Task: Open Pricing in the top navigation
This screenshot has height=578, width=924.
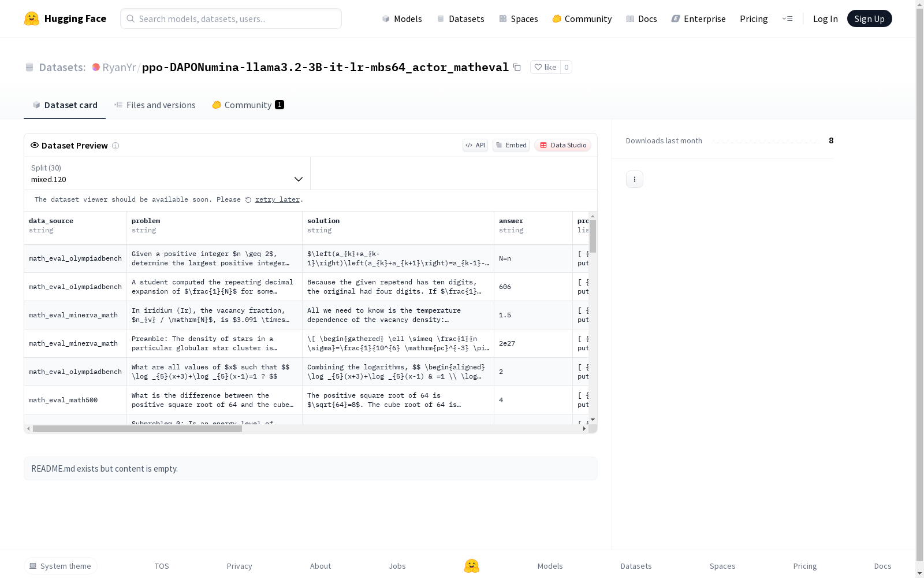Action: [754, 18]
